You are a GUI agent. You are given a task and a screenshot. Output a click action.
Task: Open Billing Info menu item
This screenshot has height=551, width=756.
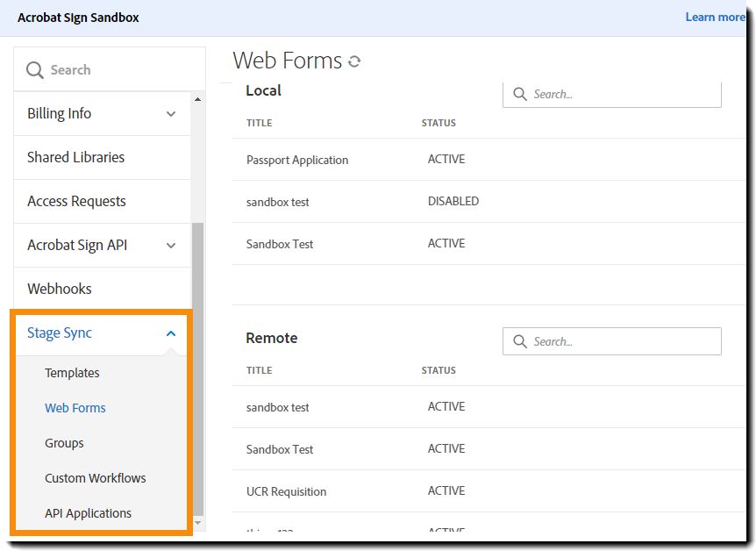pos(60,113)
